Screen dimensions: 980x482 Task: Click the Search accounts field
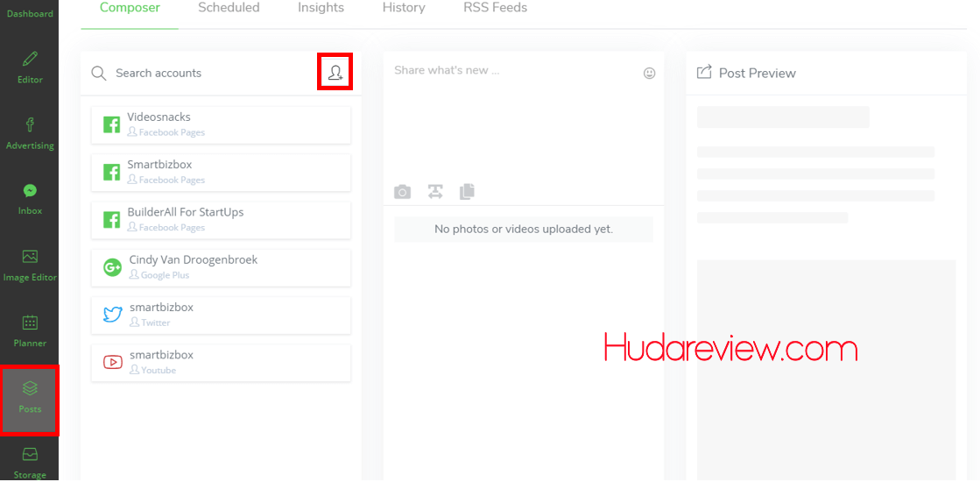coord(210,73)
